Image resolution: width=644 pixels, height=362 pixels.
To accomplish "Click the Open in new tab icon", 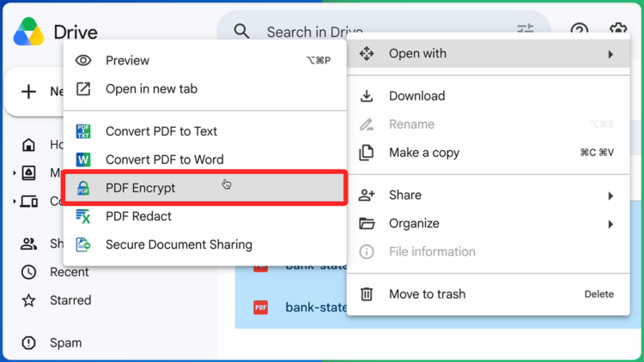I will click(x=83, y=88).
